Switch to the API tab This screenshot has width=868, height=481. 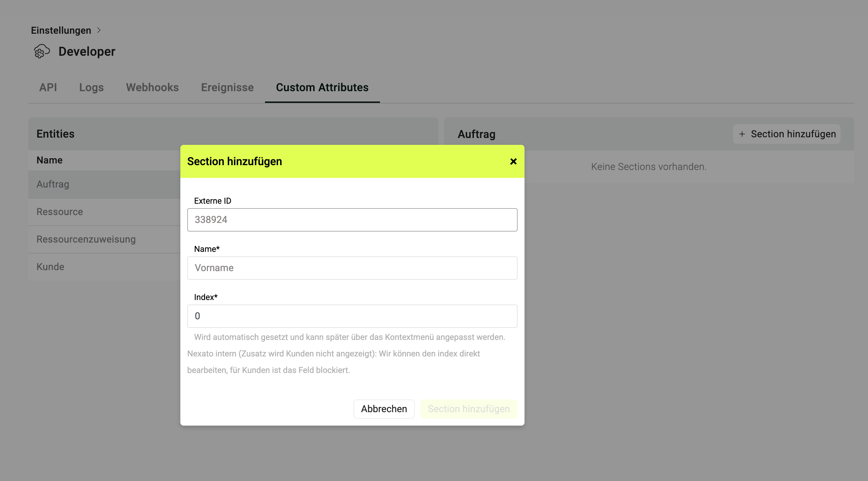(48, 87)
